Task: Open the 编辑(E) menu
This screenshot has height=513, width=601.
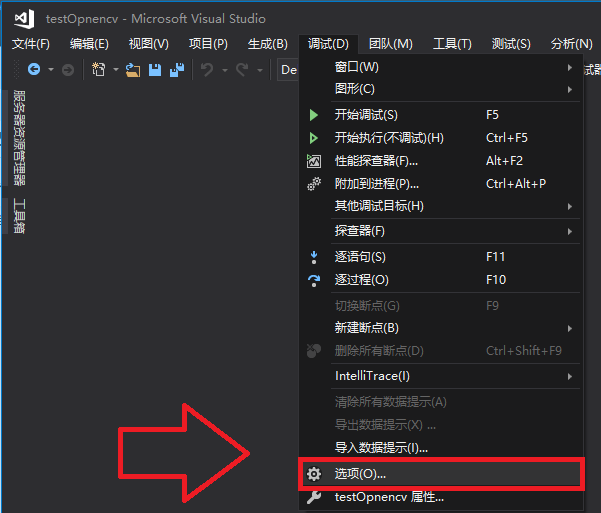Action: (89, 44)
